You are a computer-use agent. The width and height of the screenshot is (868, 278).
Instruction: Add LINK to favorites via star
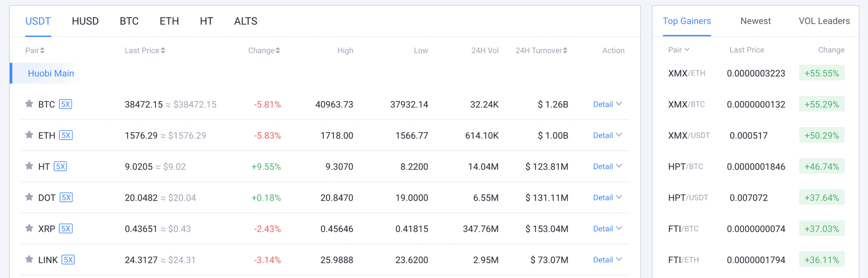(x=29, y=259)
